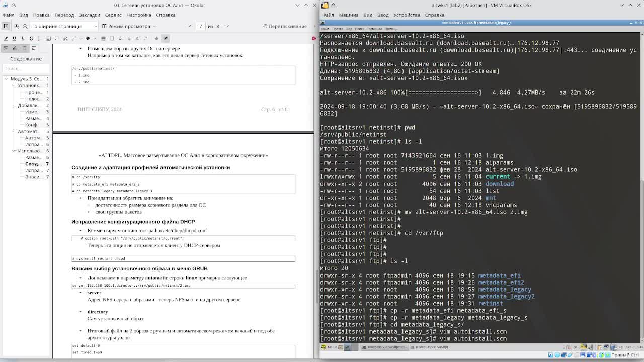Click VirtualBox optical disk status icon

coord(557,355)
